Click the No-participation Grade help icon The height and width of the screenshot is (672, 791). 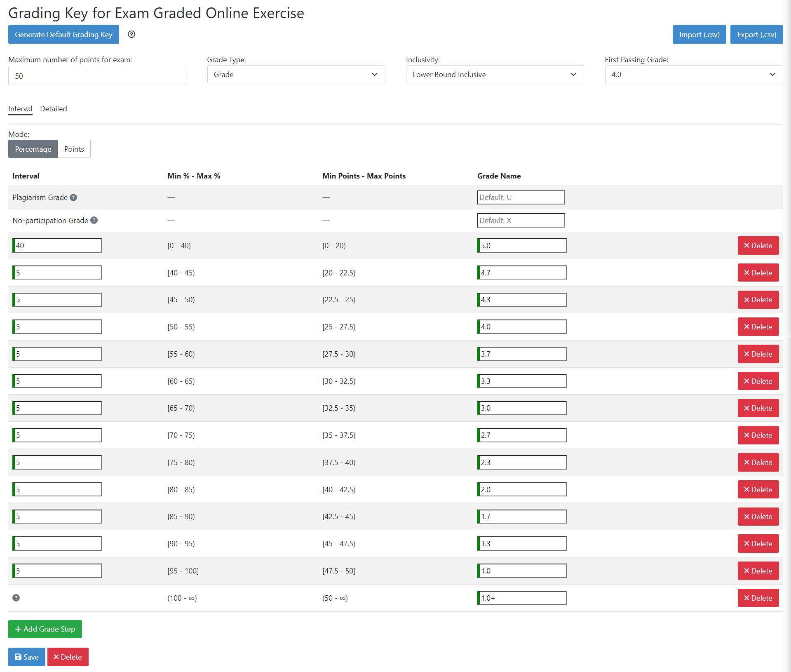pos(94,221)
